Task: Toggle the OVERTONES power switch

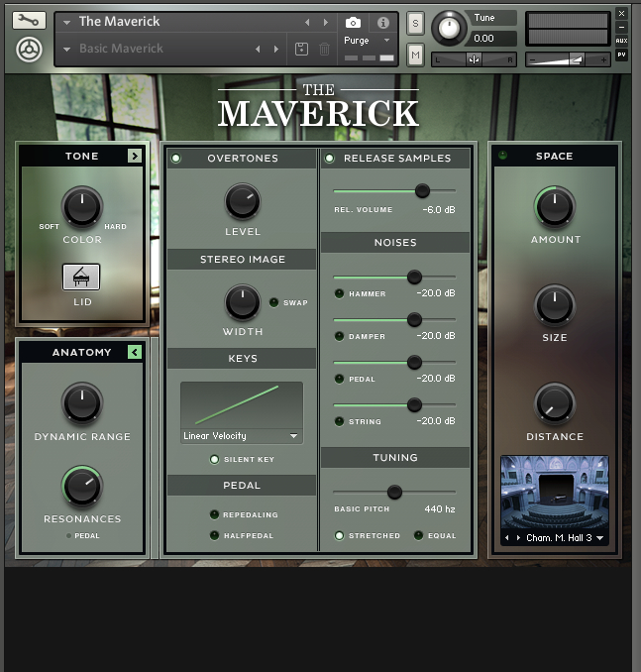Action: tap(175, 159)
